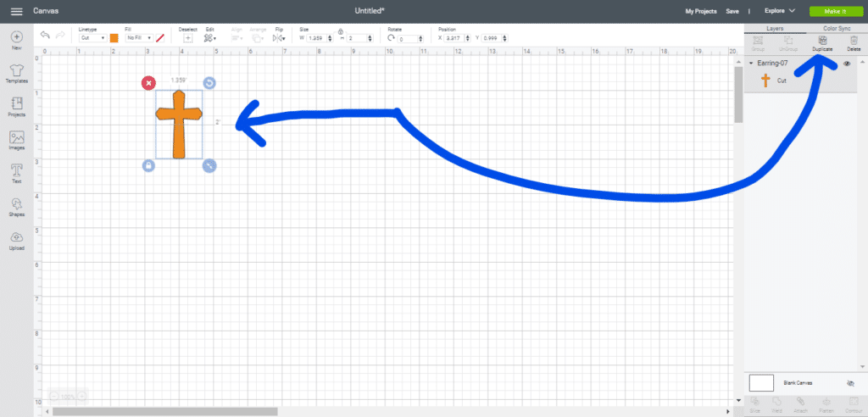This screenshot has width=868, height=417.
Task: Select the Text tool
Action: [16, 174]
